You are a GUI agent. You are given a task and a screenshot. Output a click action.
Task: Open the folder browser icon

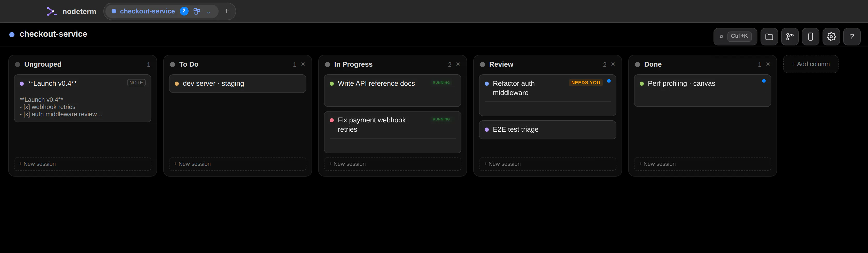(x=769, y=36)
